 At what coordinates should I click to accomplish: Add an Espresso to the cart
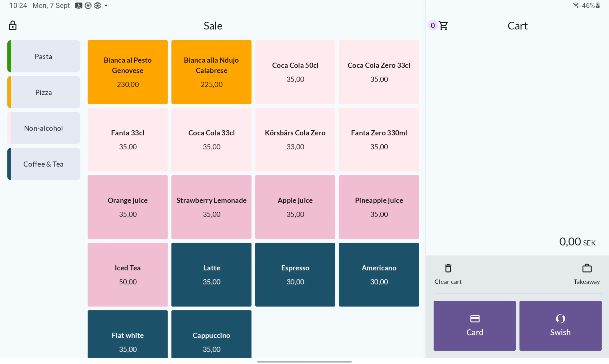(295, 274)
